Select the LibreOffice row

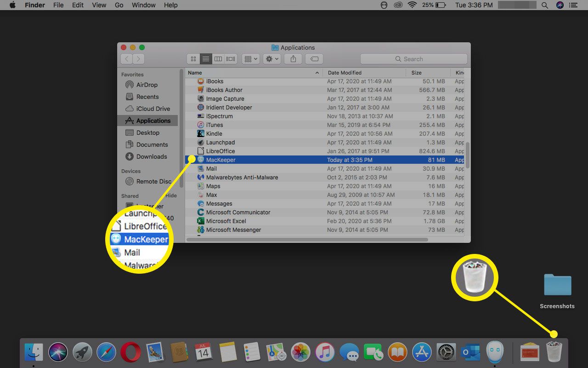pos(324,151)
